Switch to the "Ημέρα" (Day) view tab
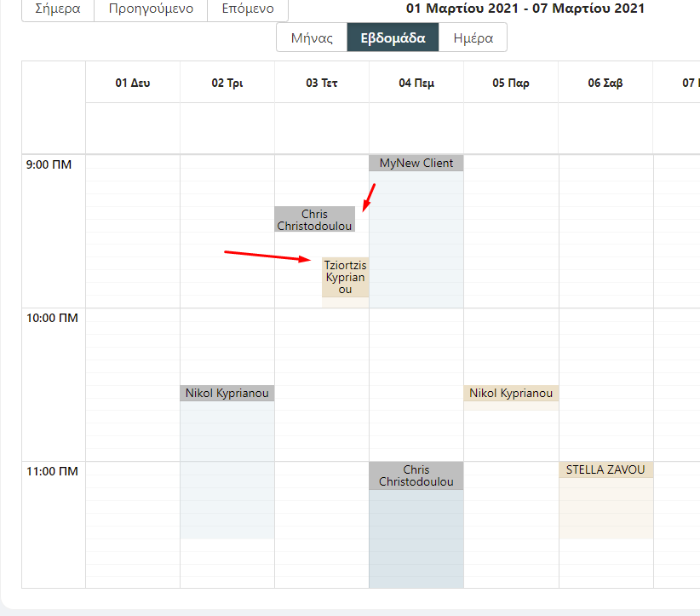 coord(473,37)
